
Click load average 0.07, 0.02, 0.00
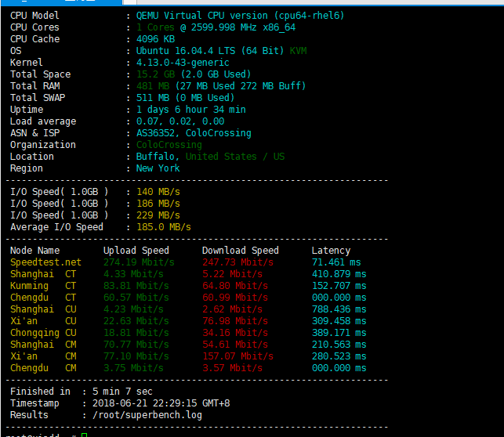click(x=180, y=121)
